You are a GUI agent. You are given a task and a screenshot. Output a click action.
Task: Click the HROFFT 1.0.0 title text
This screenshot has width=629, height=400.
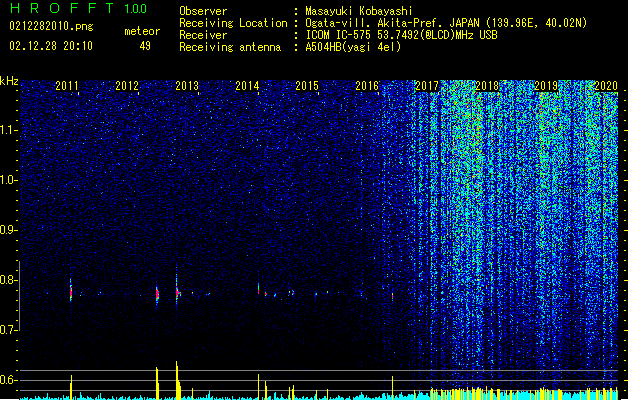pos(78,8)
